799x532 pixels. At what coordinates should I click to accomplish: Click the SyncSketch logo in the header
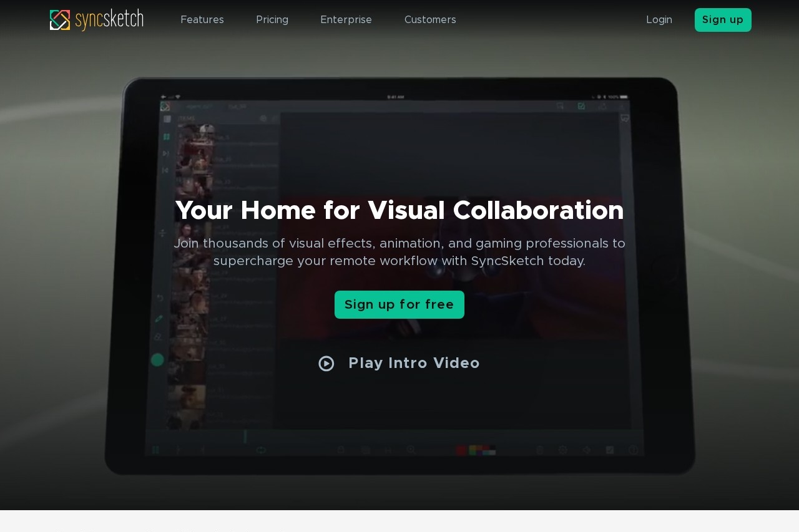pyautogui.click(x=97, y=20)
